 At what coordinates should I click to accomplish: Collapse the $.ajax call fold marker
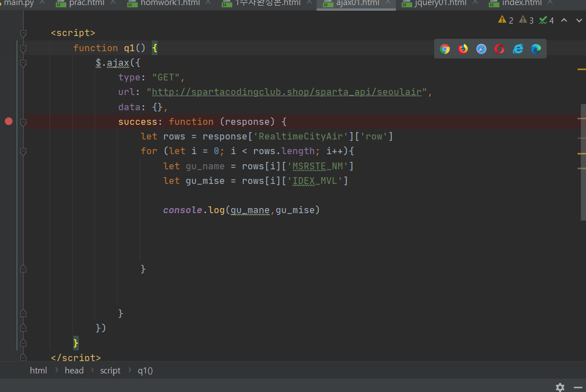click(23, 63)
